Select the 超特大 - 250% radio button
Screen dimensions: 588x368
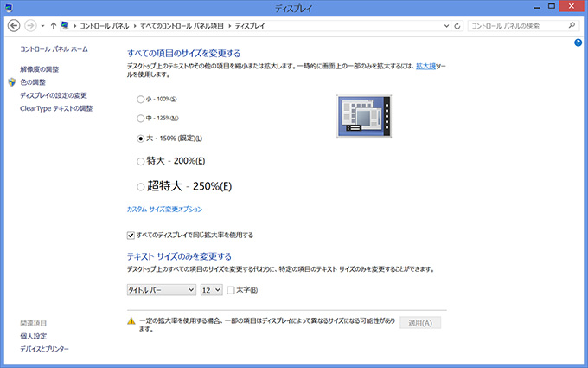(140, 187)
